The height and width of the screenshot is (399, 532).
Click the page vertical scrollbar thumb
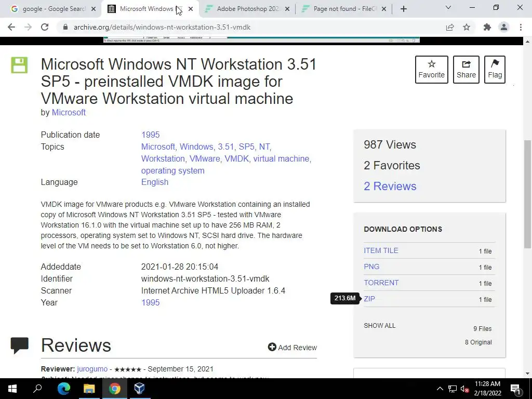point(527,193)
